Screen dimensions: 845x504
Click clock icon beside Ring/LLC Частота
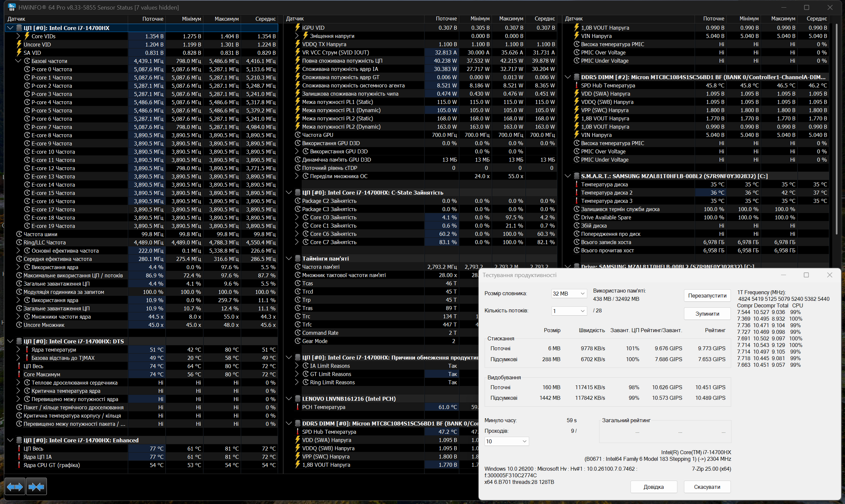pos(19,242)
